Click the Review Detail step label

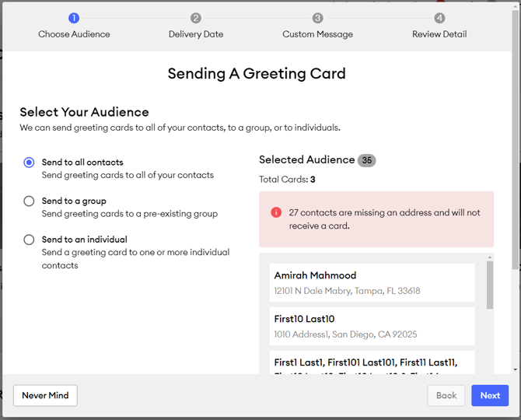[439, 34]
